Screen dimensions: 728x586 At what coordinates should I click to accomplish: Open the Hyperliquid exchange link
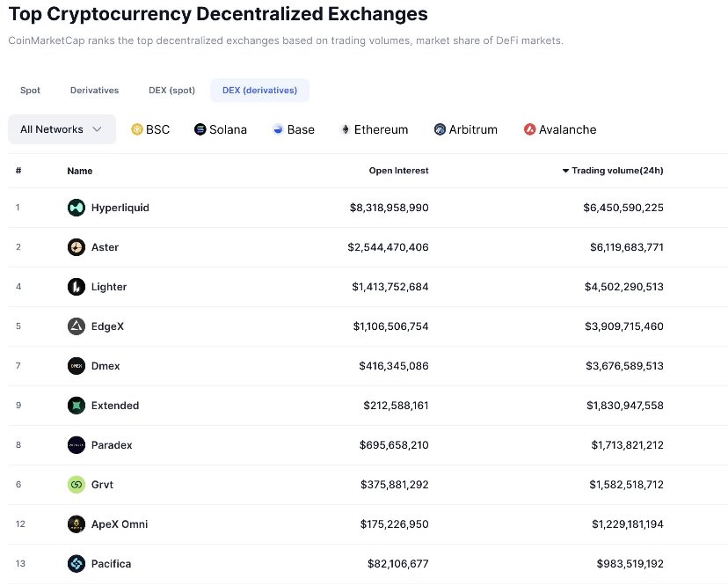120,208
